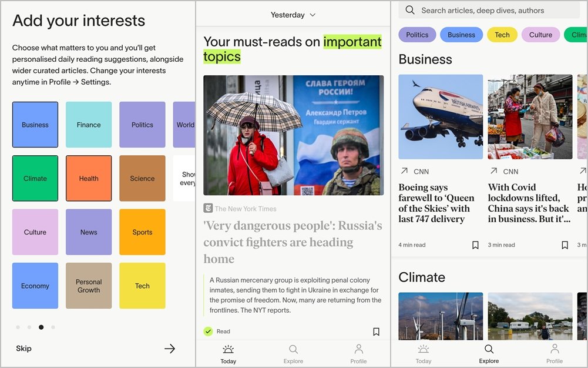Expand the 'Show every' interests tile
The height and width of the screenshot is (368, 588).
[185, 178]
